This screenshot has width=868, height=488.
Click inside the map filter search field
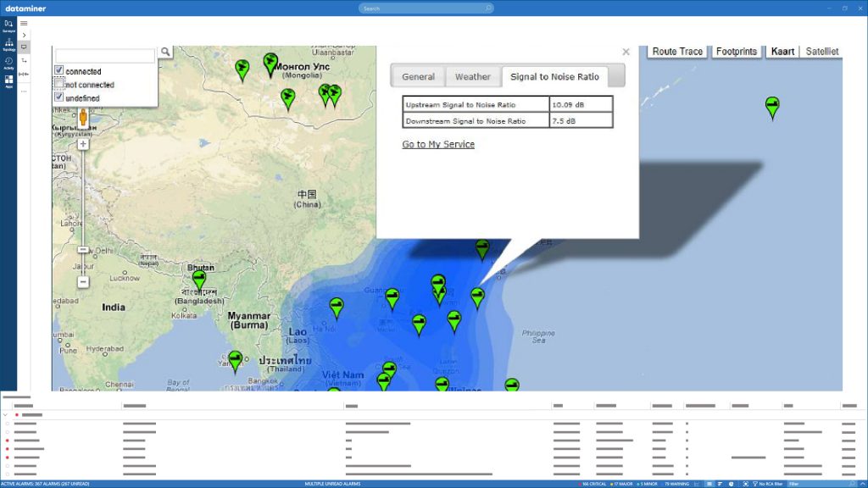click(x=105, y=55)
